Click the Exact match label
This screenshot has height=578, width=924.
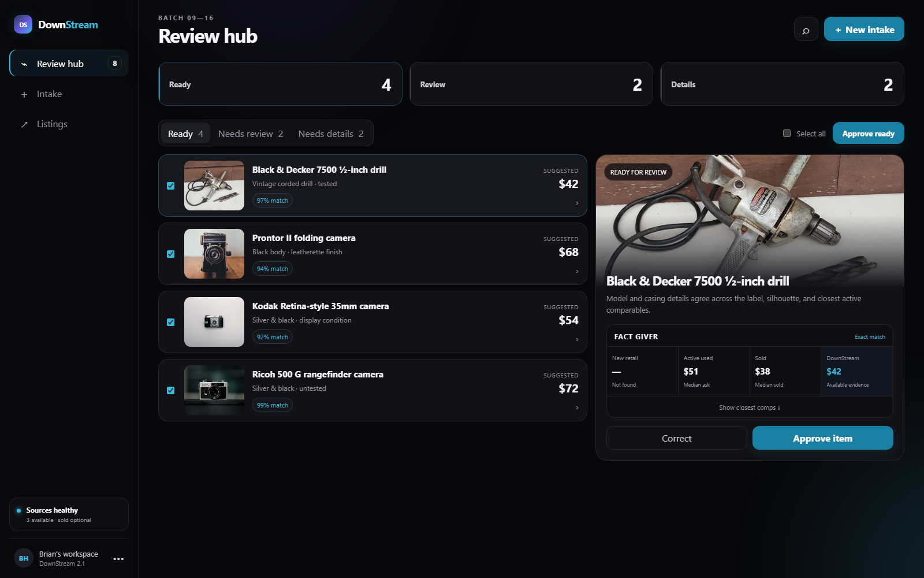870,337
